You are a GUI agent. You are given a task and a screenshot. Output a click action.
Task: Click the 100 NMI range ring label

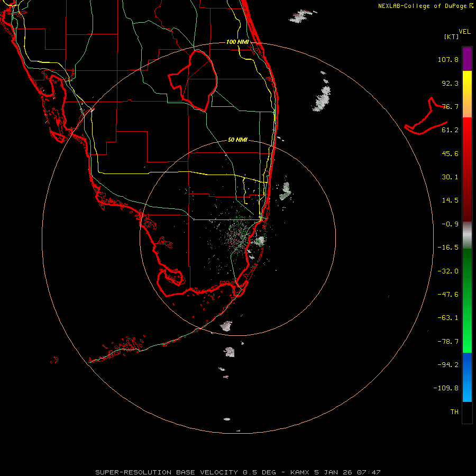point(237,42)
